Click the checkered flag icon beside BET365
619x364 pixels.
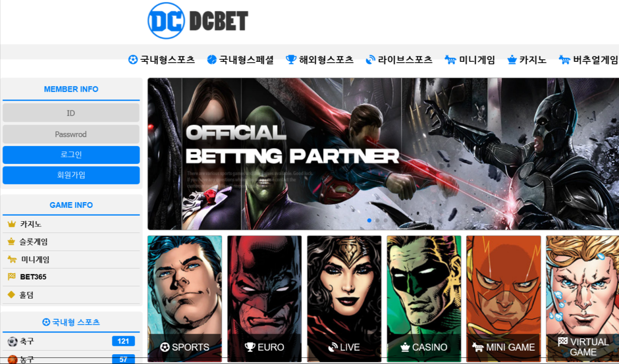(x=12, y=277)
